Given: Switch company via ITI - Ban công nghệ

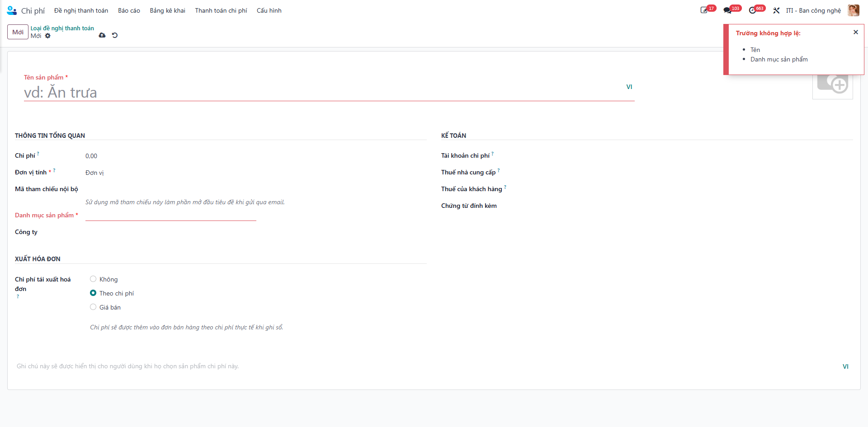Looking at the screenshot, I should (x=813, y=10).
